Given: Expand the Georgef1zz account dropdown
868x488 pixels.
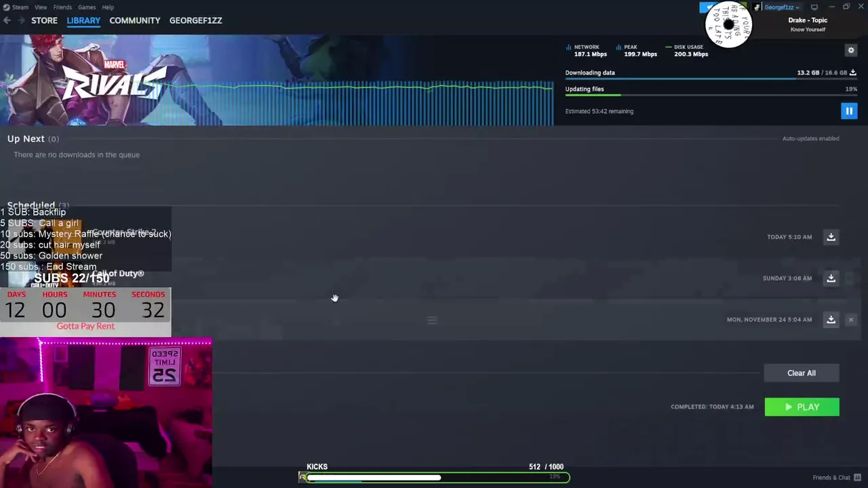Looking at the screenshot, I should pos(782,7).
